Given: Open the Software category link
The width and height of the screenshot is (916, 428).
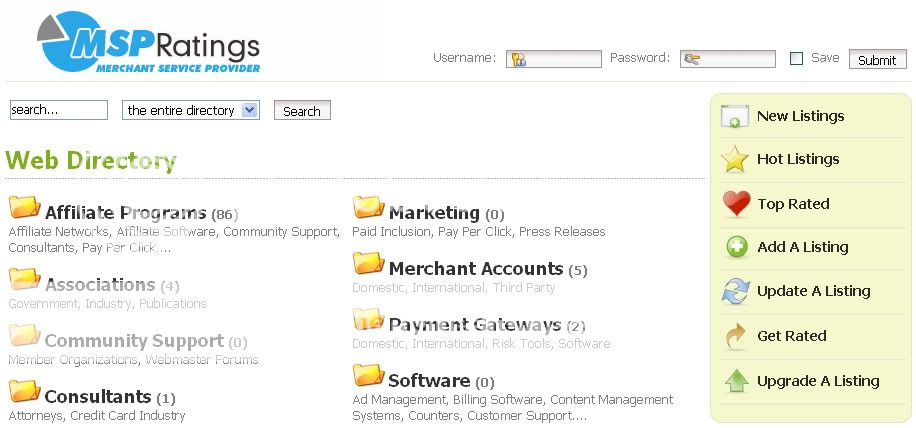Looking at the screenshot, I should (x=428, y=381).
